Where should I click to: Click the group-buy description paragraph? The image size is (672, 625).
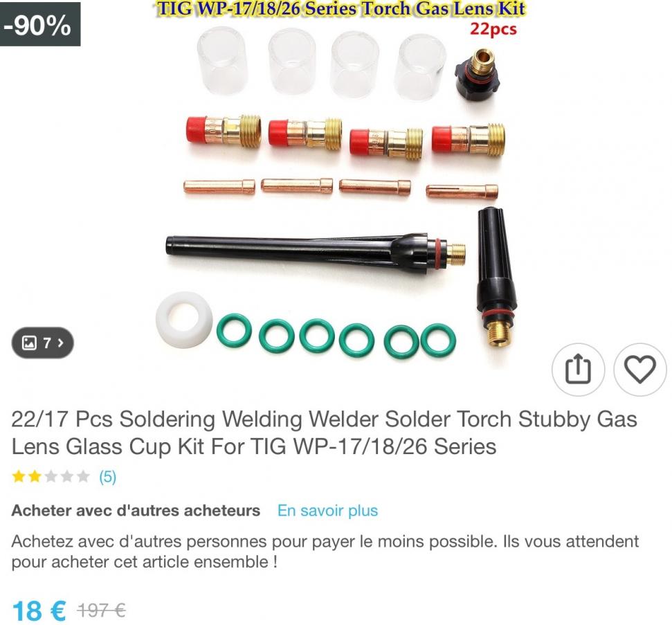pyautogui.click(x=325, y=551)
